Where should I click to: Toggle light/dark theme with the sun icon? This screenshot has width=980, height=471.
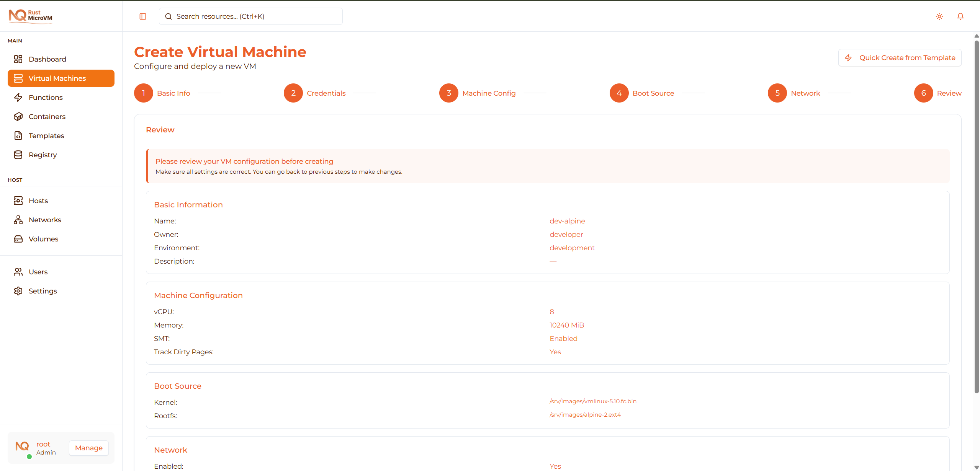pos(939,16)
